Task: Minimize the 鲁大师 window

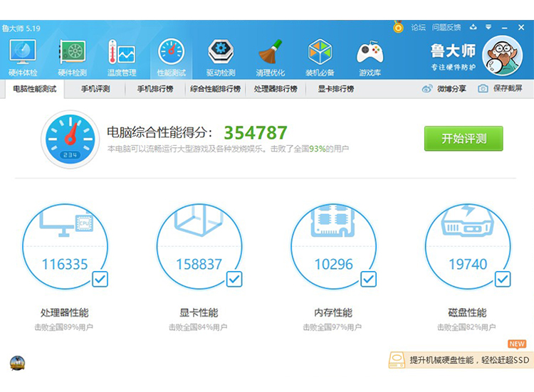Action: 505,28
